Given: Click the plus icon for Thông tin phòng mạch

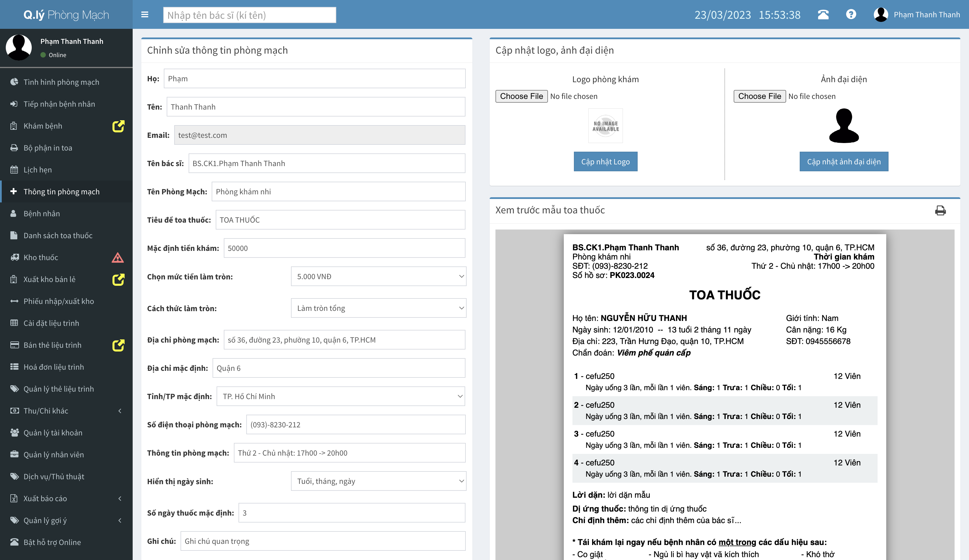Looking at the screenshot, I should [14, 191].
